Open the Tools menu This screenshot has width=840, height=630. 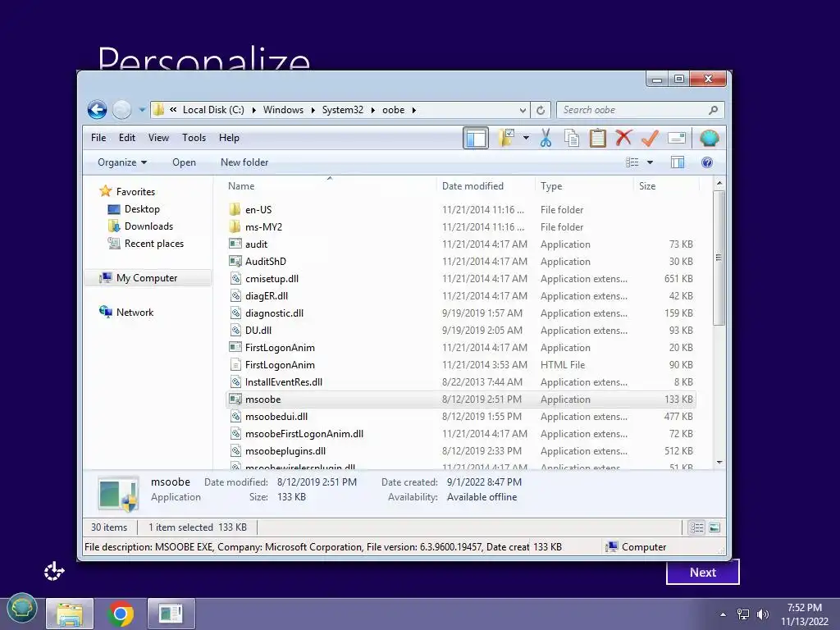click(194, 138)
